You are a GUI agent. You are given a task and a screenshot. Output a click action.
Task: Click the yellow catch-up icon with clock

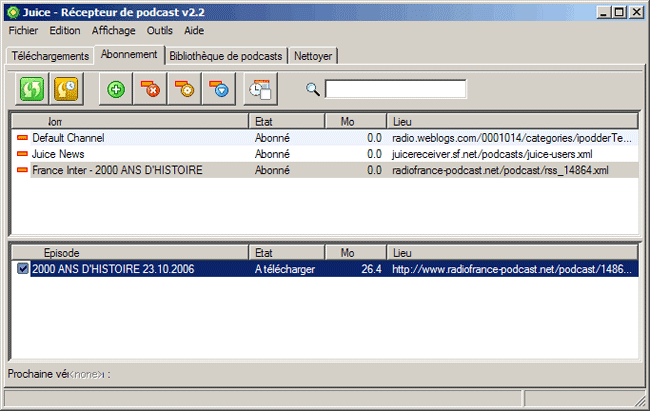[66, 88]
